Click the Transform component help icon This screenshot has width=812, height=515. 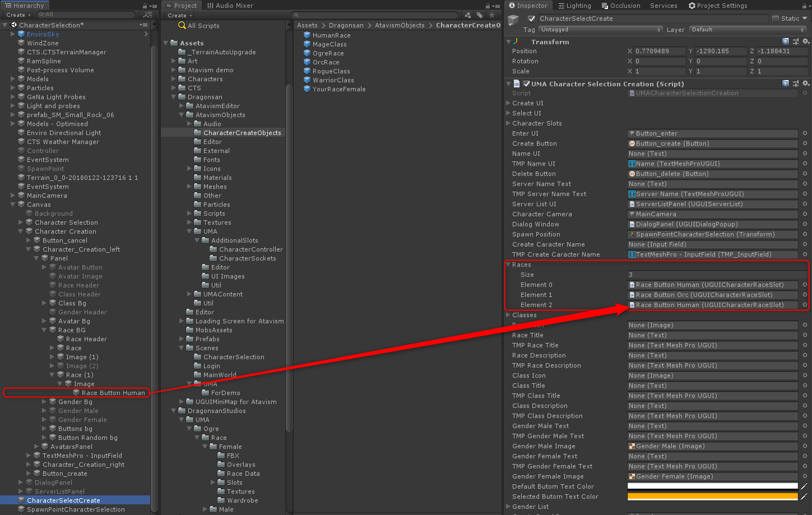(x=786, y=42)
